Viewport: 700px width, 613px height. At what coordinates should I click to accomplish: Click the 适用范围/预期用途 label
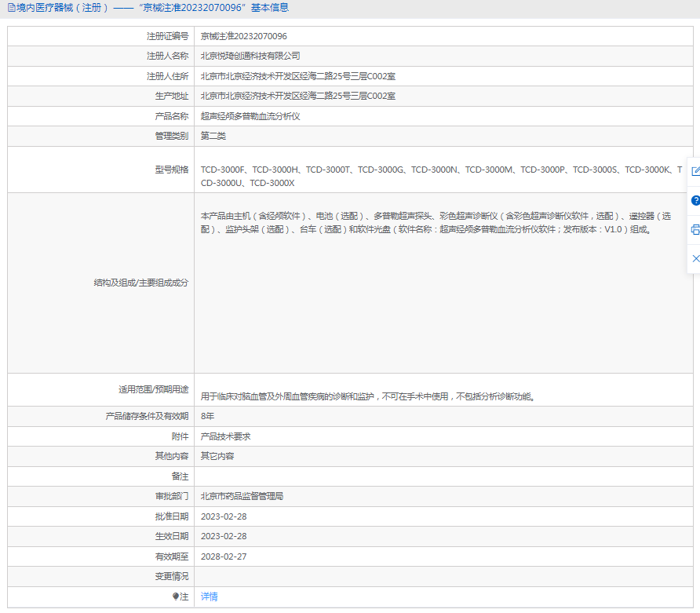tap(154, 390)
